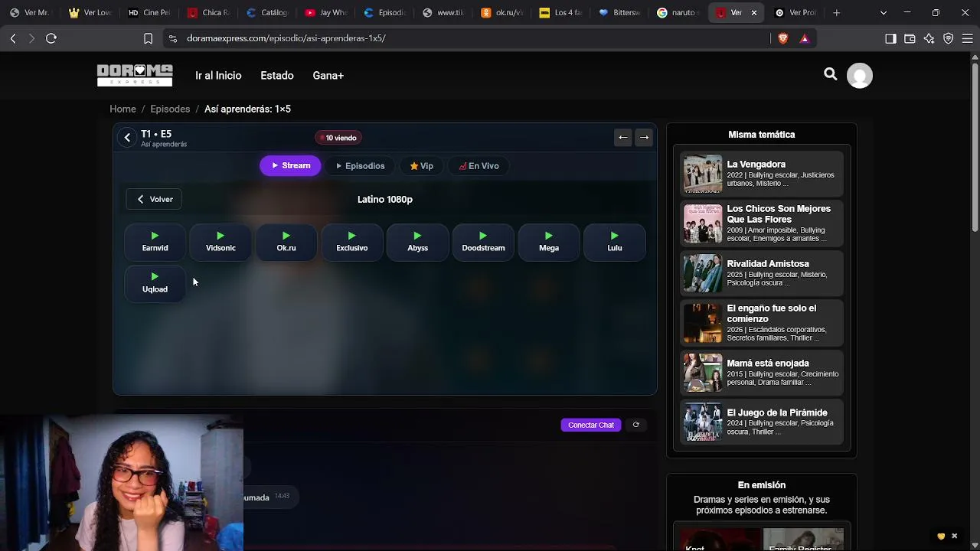Screen dimensions: 980x551
Task: Play from the Vidsonic server
Action: coord(220,242)
